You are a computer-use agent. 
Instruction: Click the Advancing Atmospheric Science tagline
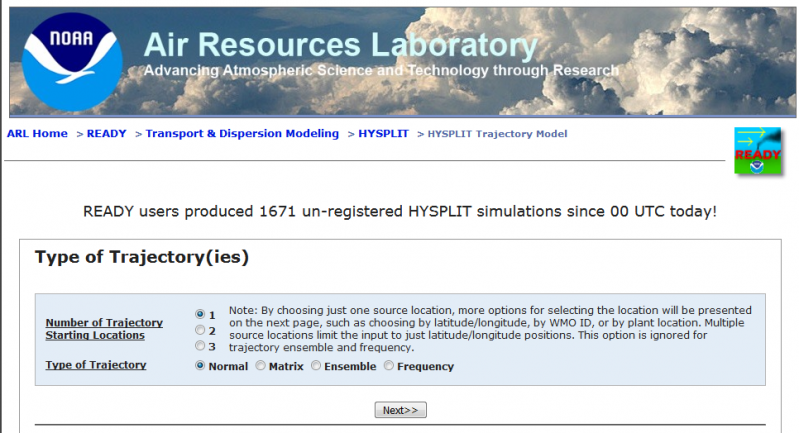tap(380, 71)
